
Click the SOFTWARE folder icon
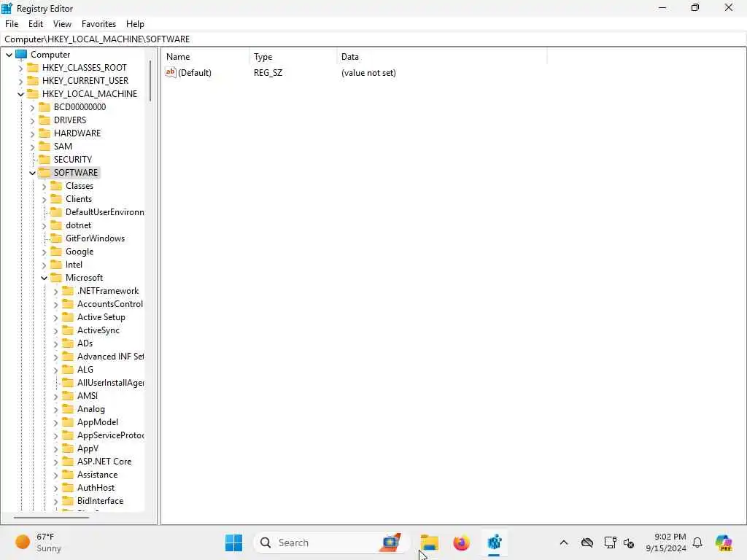44,172
